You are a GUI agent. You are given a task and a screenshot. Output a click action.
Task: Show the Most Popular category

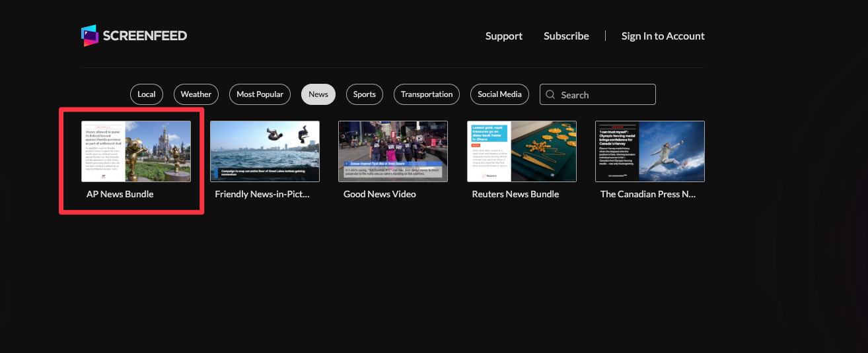(260, 94)
